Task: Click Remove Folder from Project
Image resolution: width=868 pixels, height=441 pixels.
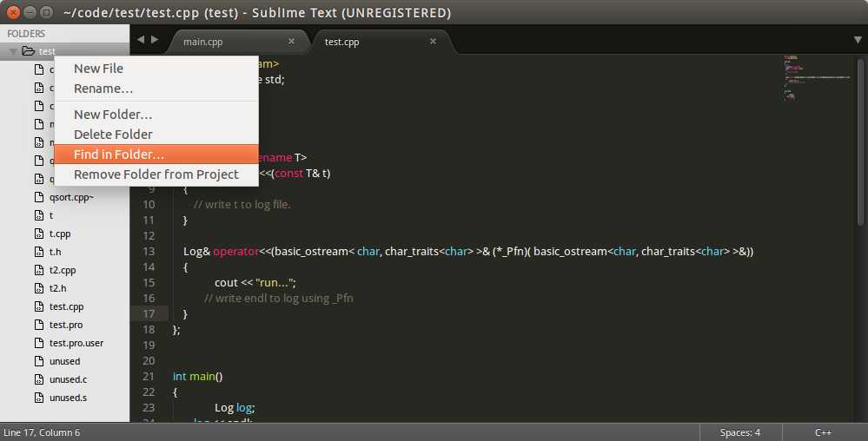Action: click(x=156, y=174)
